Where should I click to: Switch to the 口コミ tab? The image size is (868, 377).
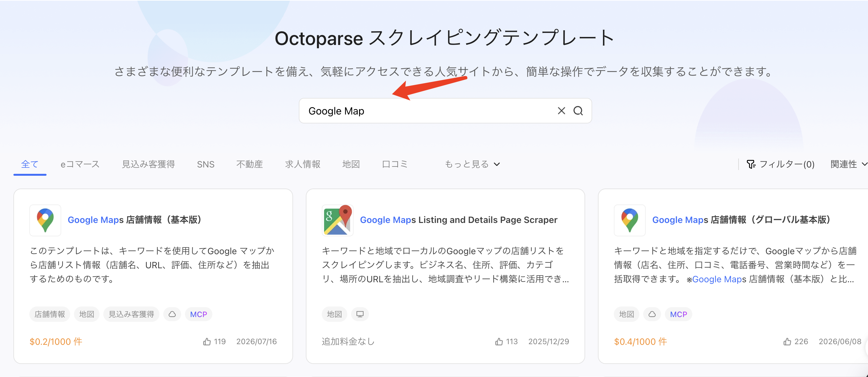(395, 164)
